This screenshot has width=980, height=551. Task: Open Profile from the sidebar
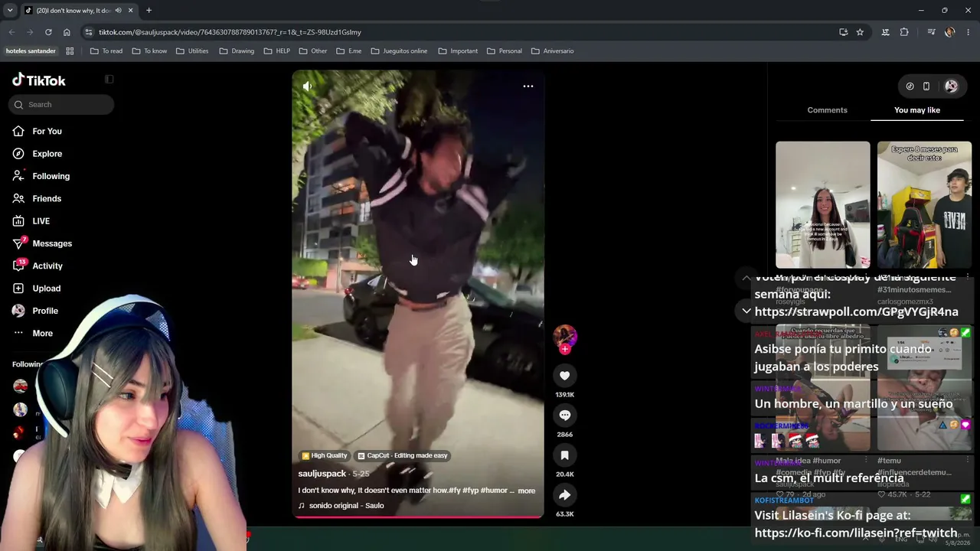click(35, 311)
